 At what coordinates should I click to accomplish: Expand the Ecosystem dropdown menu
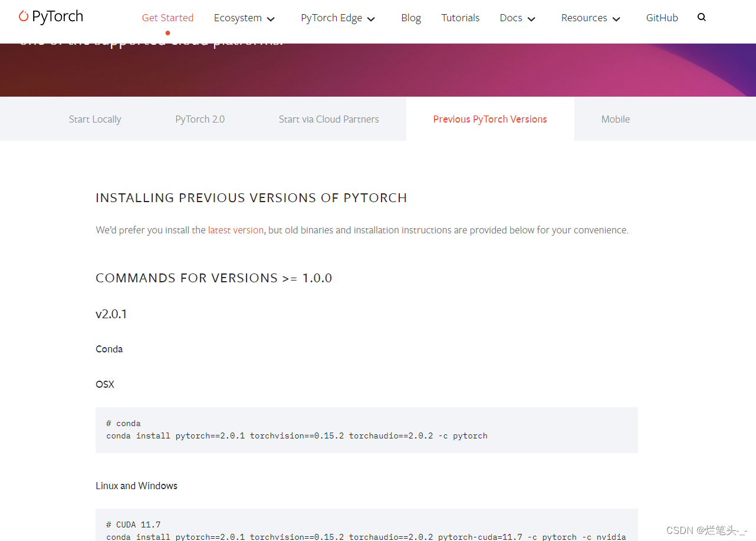[x=244, y=18]
